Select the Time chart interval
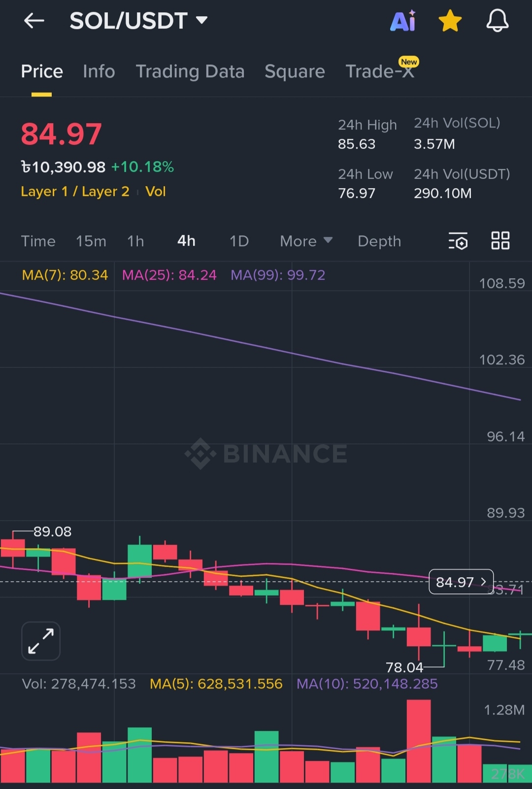The height and width of the screenshot is (789, 532). point(38,241)
